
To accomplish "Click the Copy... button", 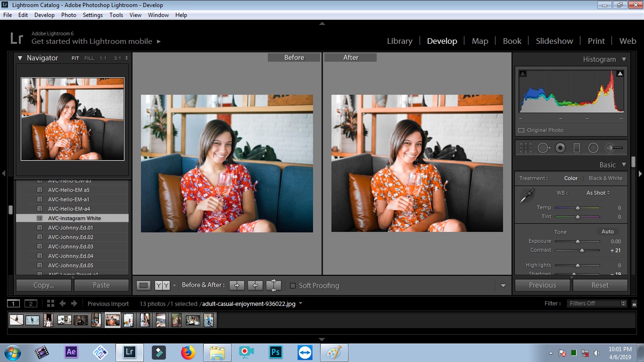I will click(x=43, y=285).
